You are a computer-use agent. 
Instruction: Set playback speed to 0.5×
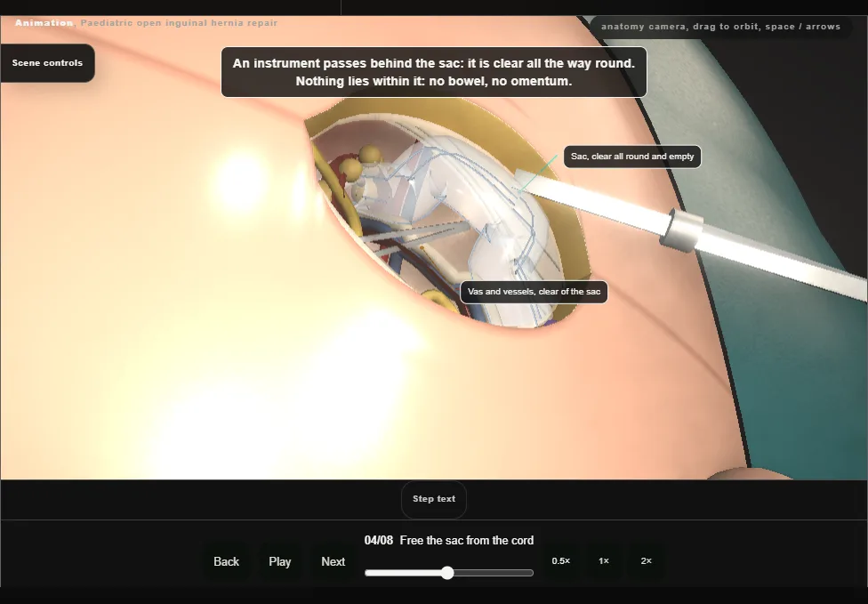(561, 560)
